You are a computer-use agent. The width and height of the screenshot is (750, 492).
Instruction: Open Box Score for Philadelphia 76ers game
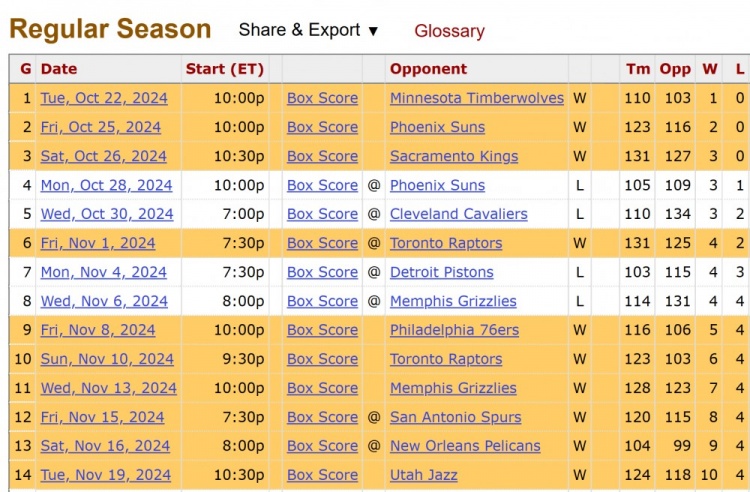(x=322, y=330)
